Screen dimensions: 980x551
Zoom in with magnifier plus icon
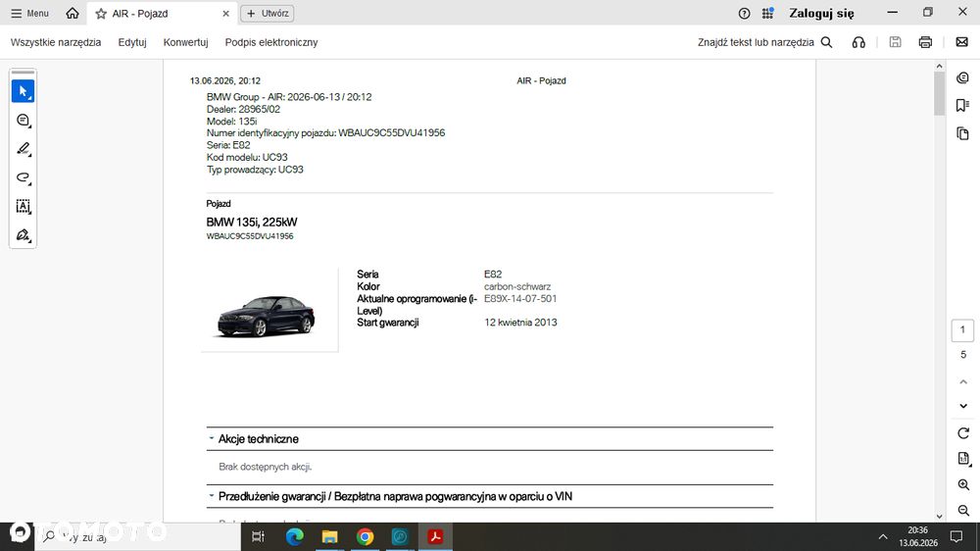click(x=963, y=484)
